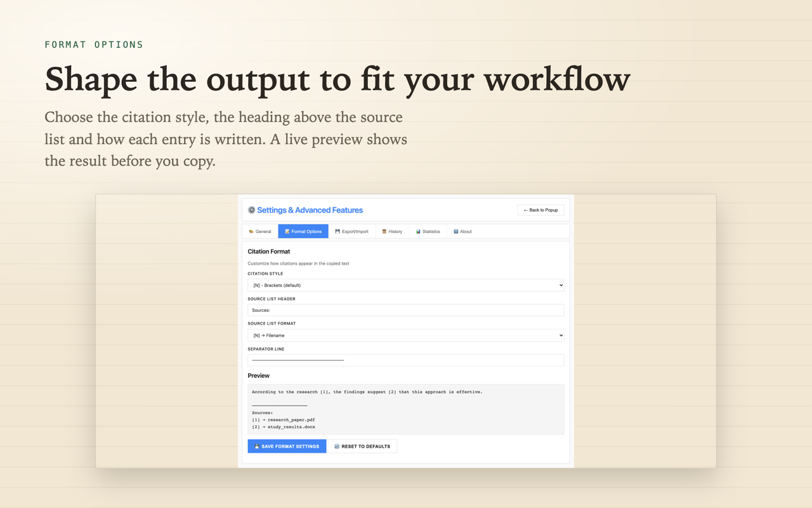
Task: Click the green "FORMAT OPTIONS" caption at the top
Action: (x=94, y=44)
